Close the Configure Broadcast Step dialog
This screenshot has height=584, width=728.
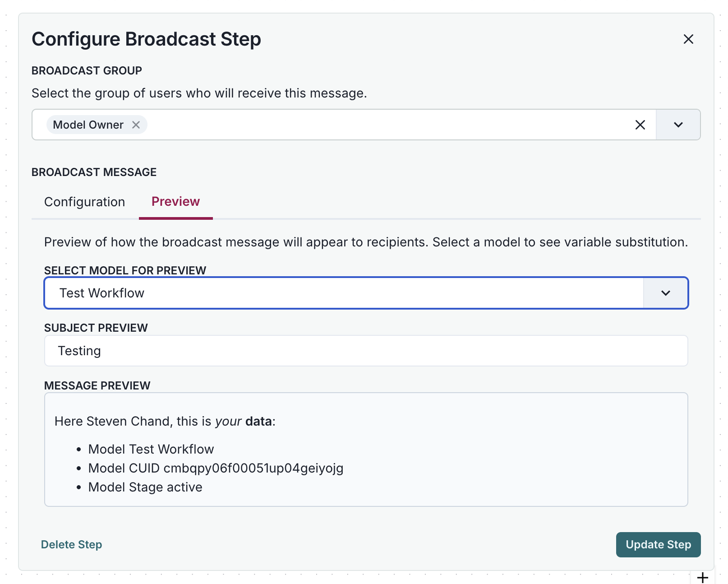[x=688, y=39]
